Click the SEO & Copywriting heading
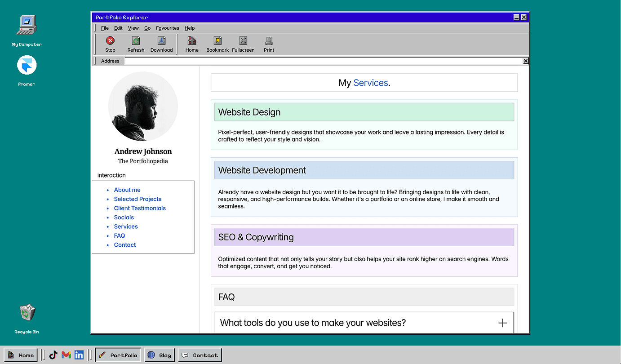 pyautogui.click(x=256, y=237)
